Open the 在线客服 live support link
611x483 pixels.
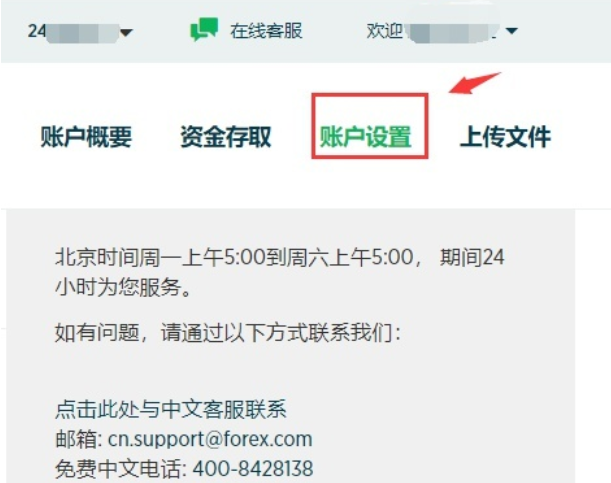tap(266, 31)
